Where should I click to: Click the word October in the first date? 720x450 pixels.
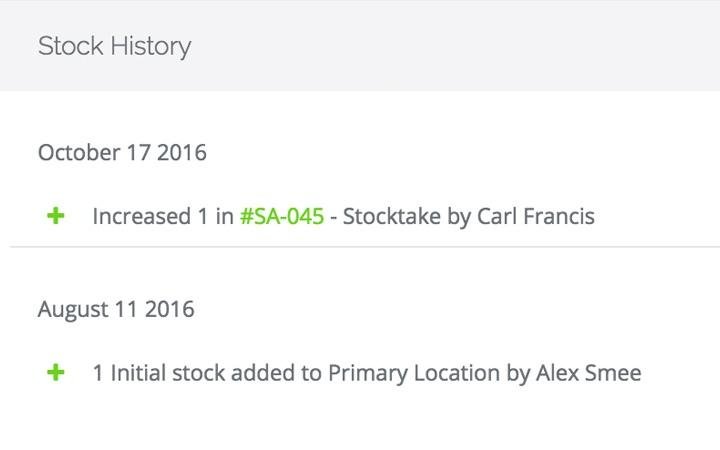pyautogui.click(x=78, y=153)
